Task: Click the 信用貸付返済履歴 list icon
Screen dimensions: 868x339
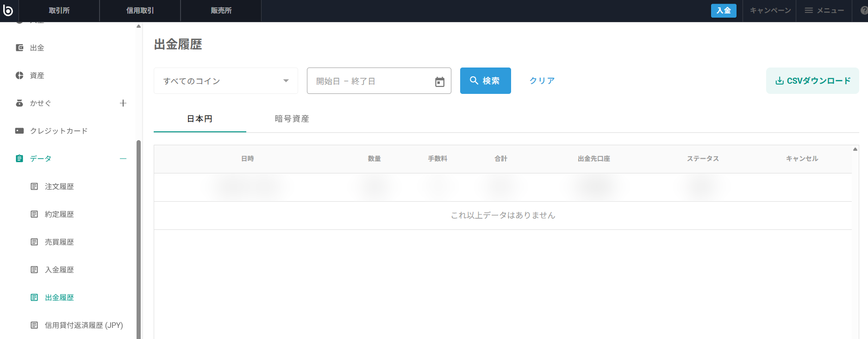Action: pos(34,325)
